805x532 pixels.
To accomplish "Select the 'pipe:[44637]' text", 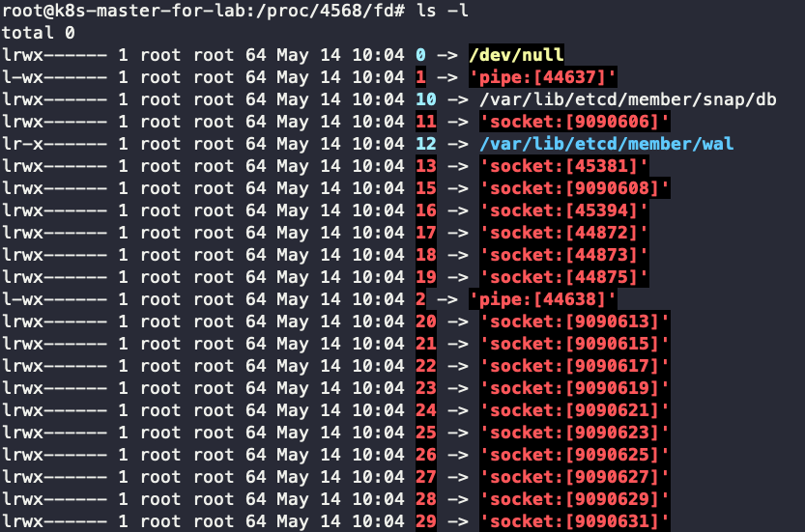I will [x=543, y=77].
